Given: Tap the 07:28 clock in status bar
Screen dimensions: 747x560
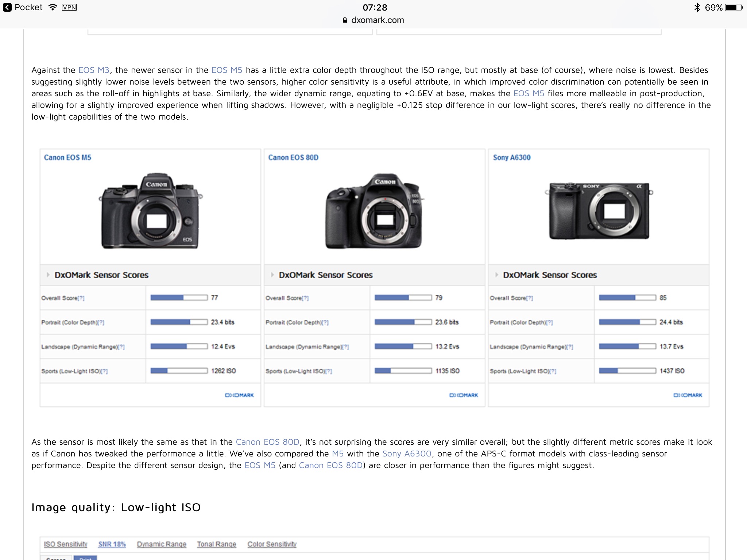Looking at the screenshot, I should pos(375,8).
